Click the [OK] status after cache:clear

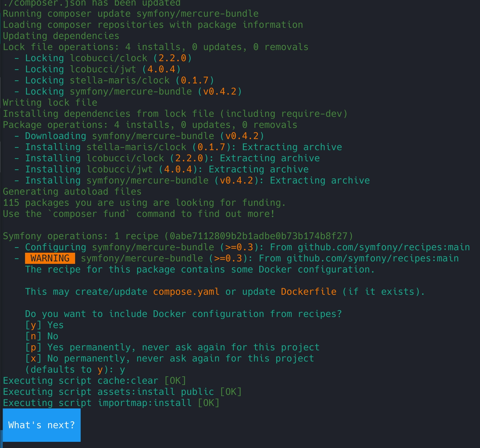[175, 381]
